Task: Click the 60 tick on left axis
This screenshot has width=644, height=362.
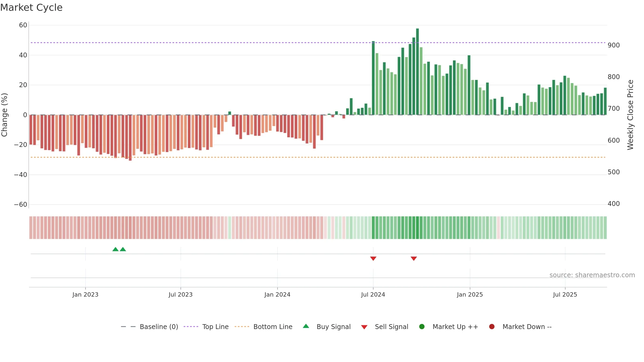Action: click(x=23, y=25)
